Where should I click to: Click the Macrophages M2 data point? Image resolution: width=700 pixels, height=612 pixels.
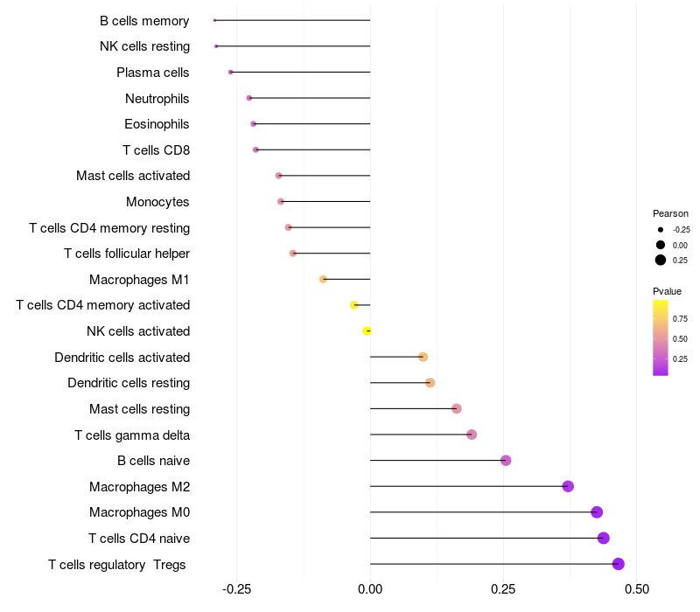(568, 486)
